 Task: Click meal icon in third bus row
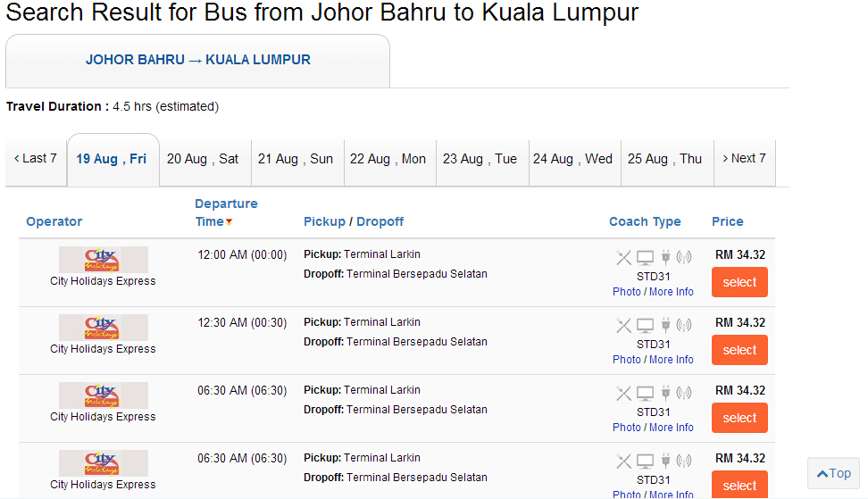coord(623,393)
